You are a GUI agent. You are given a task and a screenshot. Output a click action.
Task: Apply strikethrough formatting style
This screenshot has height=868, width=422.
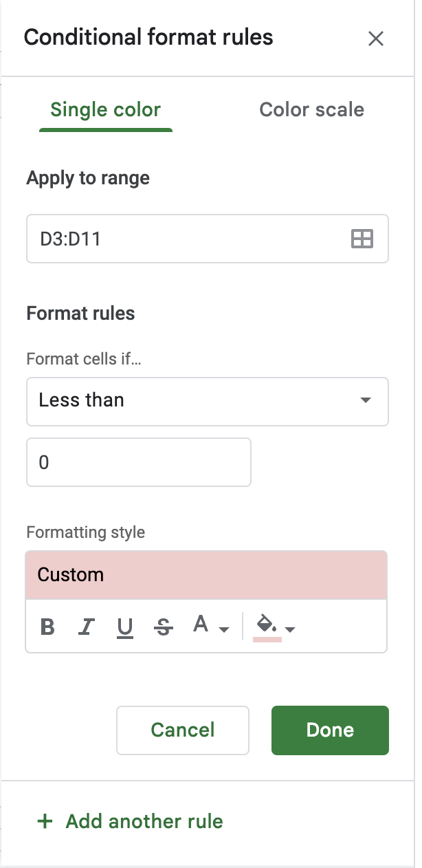pos(164,627)
